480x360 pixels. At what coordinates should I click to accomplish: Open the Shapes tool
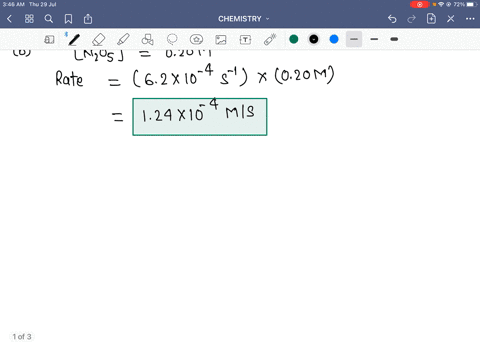pos(147,40)
